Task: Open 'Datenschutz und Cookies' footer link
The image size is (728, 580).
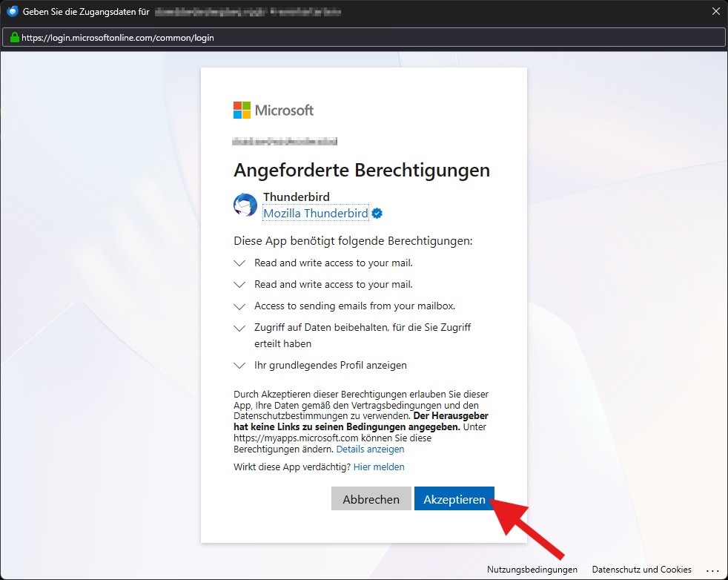Action: click(641, 570)
